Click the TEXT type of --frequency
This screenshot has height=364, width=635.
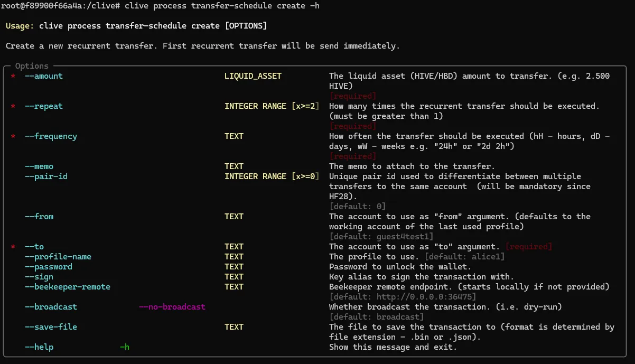point(234,136)
